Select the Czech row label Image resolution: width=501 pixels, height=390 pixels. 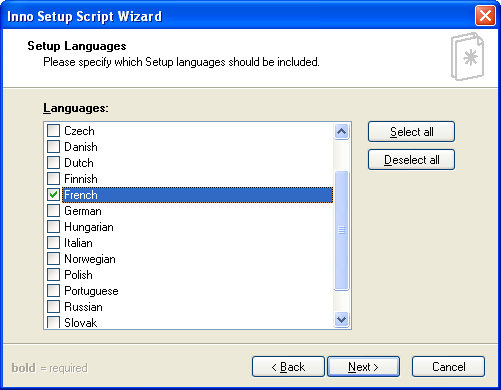click(x=79, y=131)
